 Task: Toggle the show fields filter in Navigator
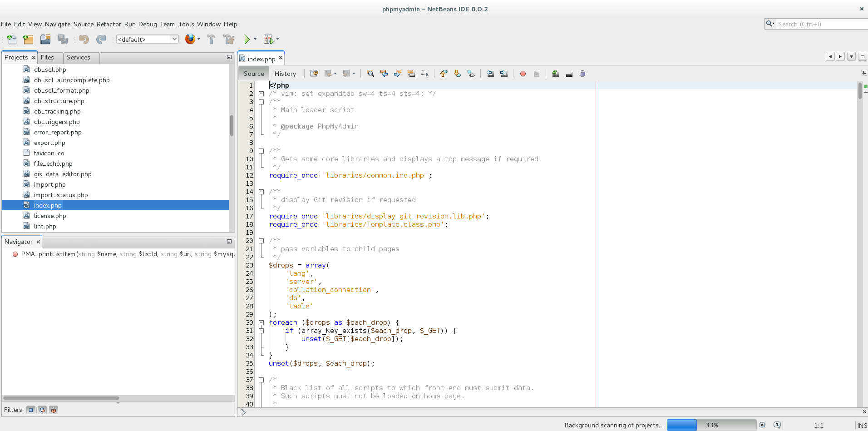point(31,410)
